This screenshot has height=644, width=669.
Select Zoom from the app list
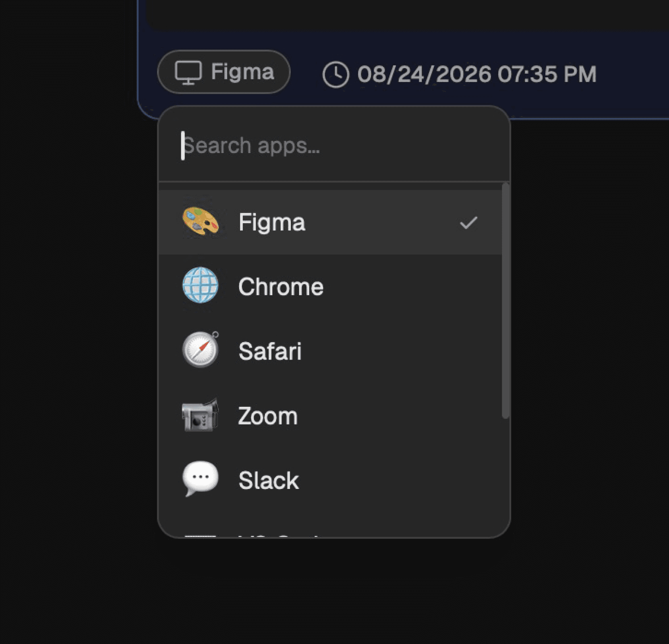[330, 416]
